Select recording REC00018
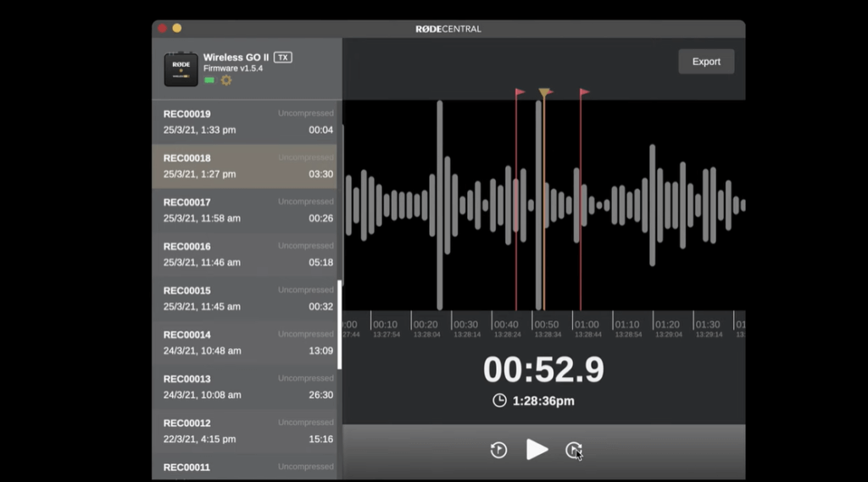This screenshot has width=868, height=482. click(245, 166)
